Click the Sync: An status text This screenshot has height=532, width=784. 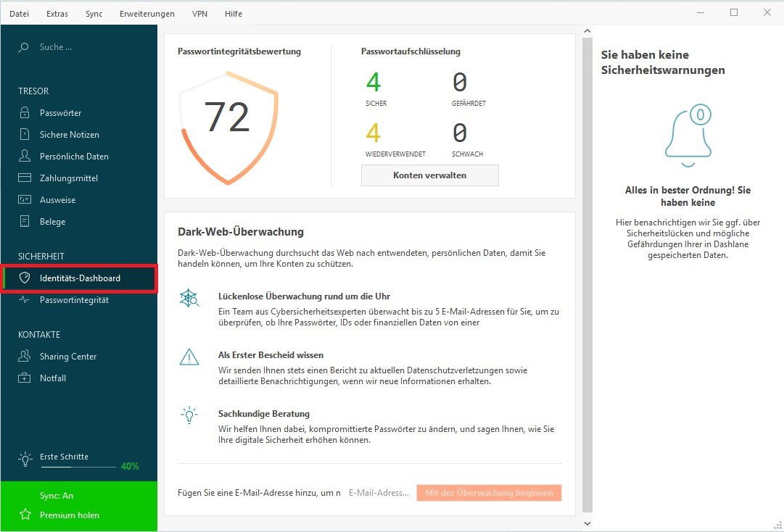[x=57, y=496]
